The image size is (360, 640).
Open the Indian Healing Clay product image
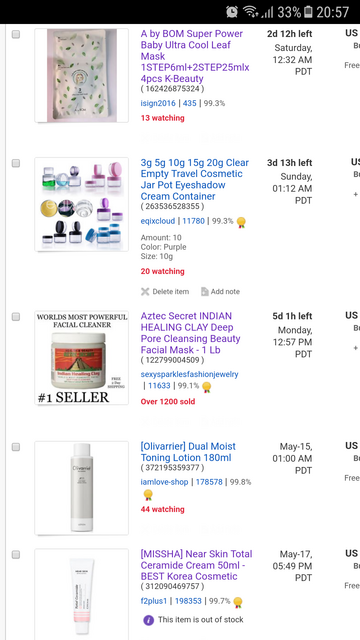(x=82, y=358)
